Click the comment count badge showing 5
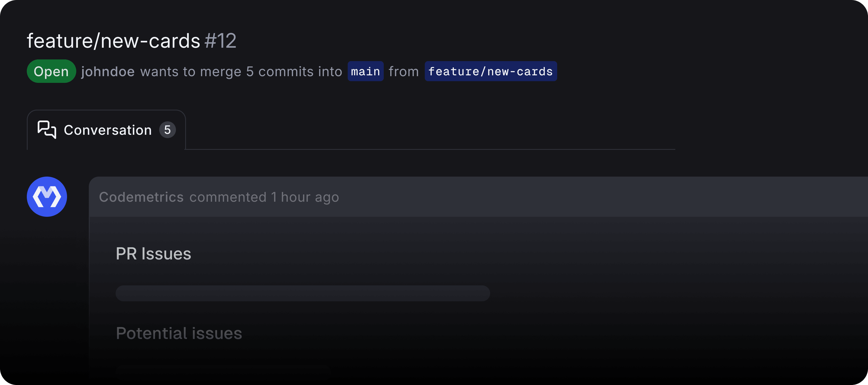This screenshot has height=385, width=868. pyautogui.click(x=168, y=129)
